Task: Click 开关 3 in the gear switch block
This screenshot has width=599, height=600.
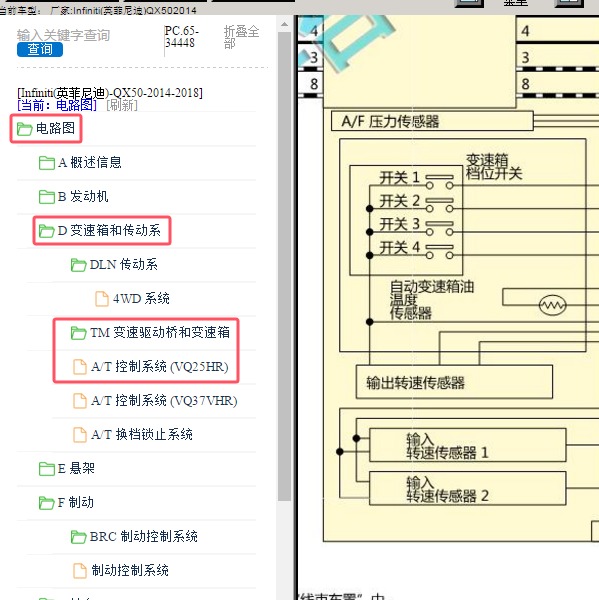Action: click(400, 224)
